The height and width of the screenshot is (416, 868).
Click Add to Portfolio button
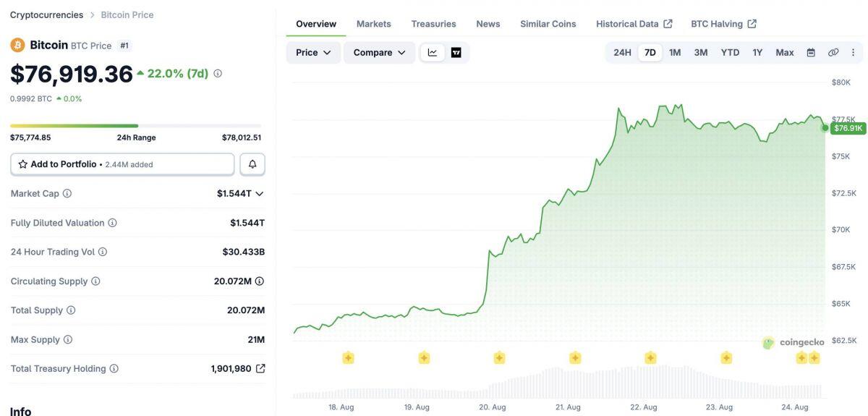coord(122,164)
